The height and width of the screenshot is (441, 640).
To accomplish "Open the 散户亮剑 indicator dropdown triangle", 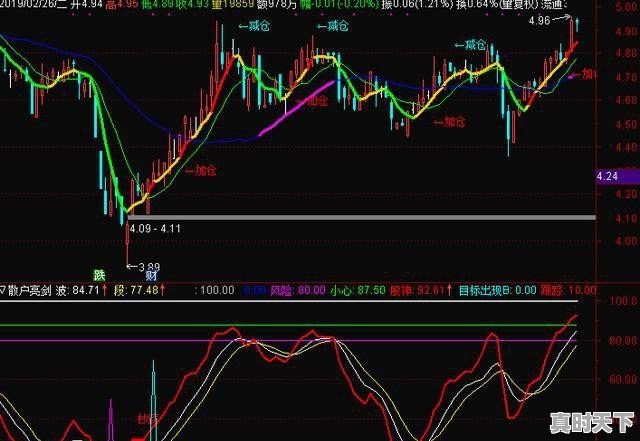I will tap(2, 291).
